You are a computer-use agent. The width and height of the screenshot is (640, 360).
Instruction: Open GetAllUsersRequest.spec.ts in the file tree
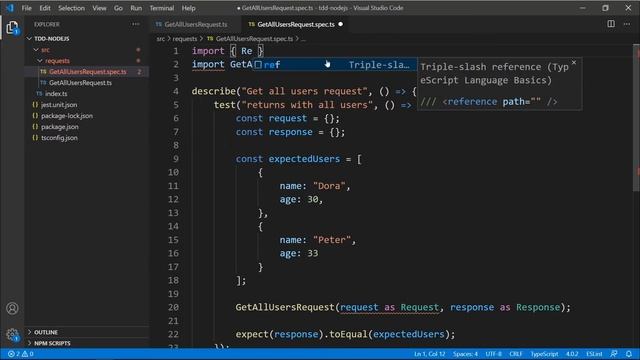[x=88, y=72]
